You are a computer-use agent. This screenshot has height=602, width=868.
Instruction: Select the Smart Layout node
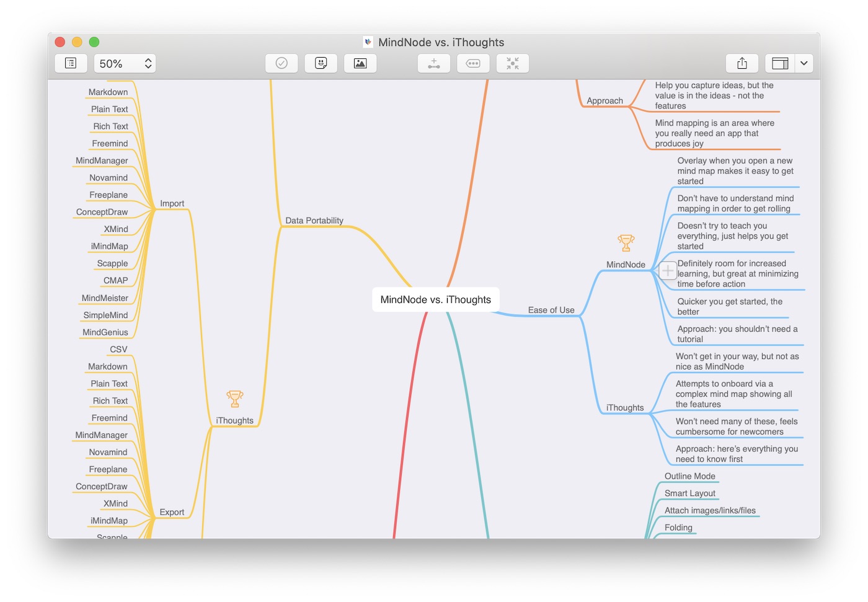[x=690, y=494]
